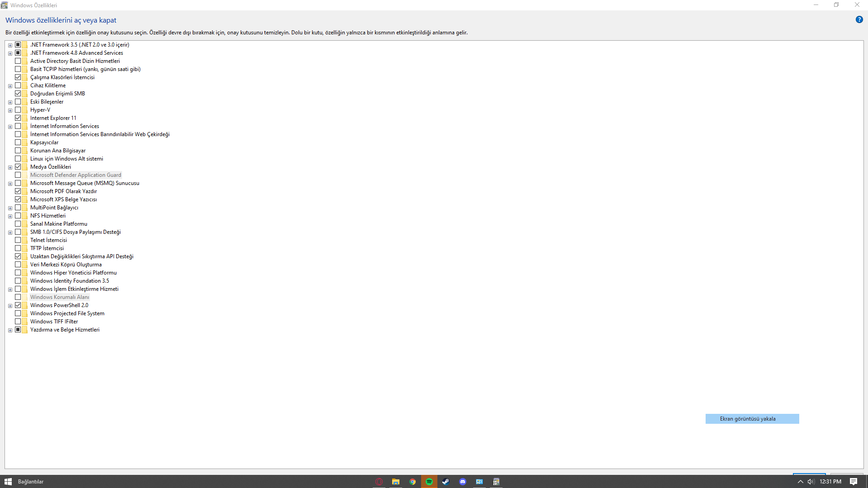This screenshot has width=868, height=488.
Task: Click the folder icon beside Microsoft XPS Belge Yazıcısı
Action: point(24,199)
